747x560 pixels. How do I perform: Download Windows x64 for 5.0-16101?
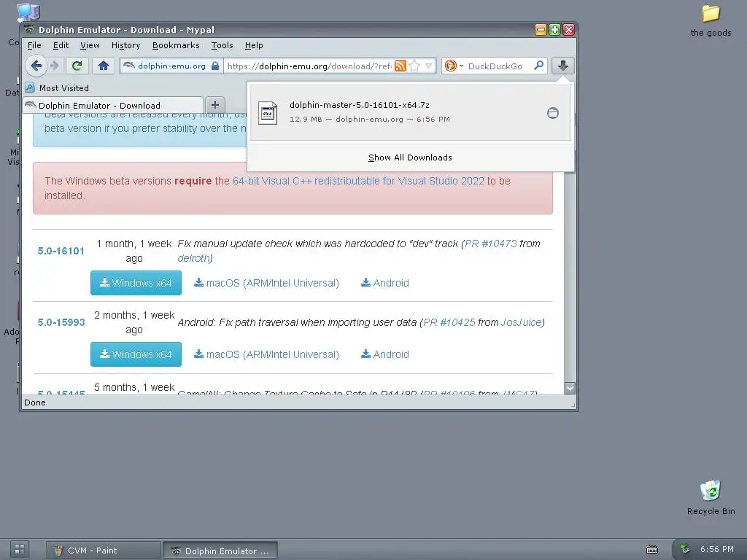tap(136, 283)
